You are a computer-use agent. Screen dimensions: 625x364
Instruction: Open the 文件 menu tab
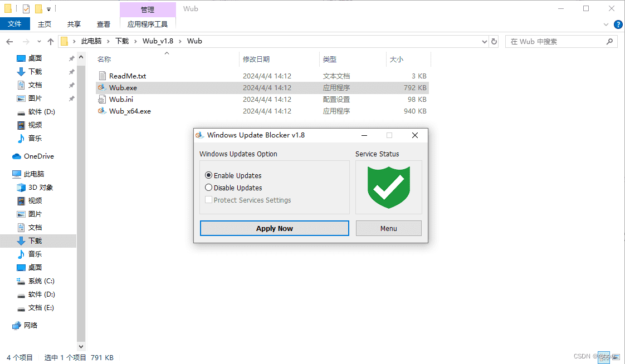point(14,24)
